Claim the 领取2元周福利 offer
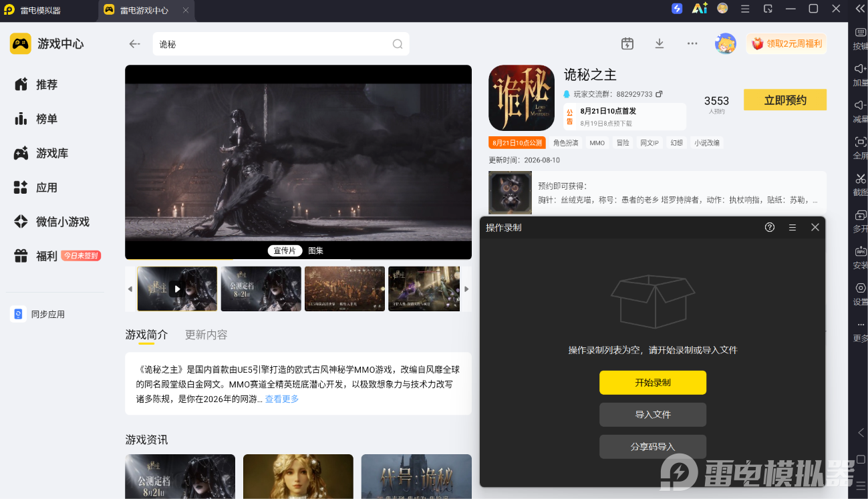The height and width of the screenshot is (499, 868). [x=786, y=43]
